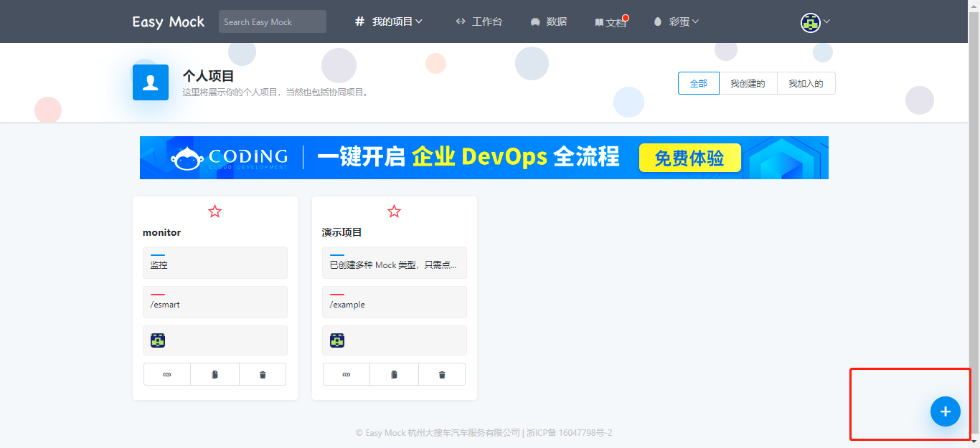Select the 我加入的 filter tab
This screenshot has width=980, height=448.
coord(806,83)
